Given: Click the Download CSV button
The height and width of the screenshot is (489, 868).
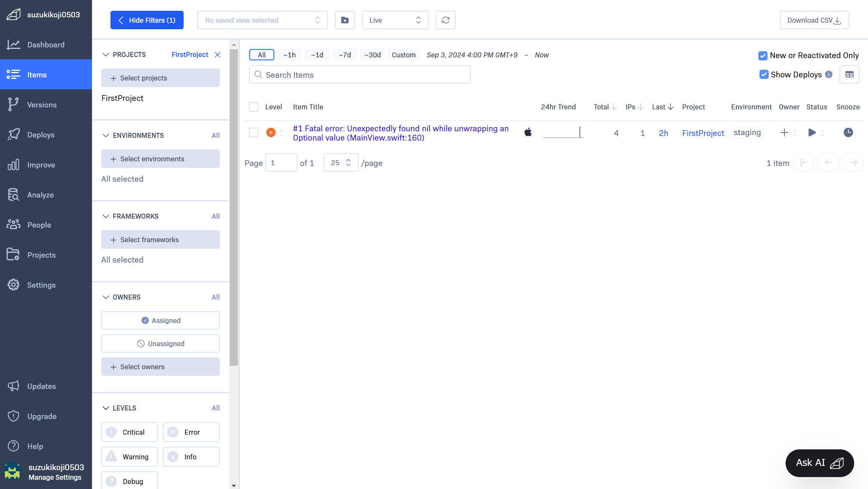Looking at the screenshot, I should pyautogui.click(x=814, y=20).
